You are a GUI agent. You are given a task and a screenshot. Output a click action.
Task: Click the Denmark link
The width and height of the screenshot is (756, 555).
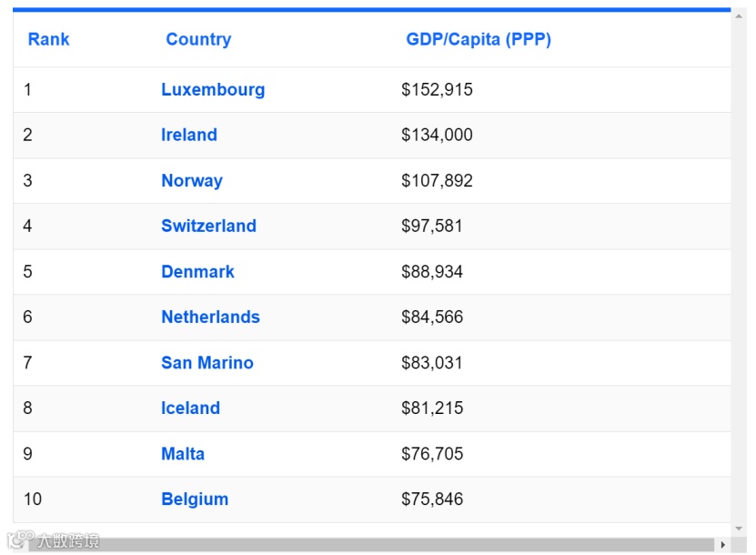tap(197, 271)
